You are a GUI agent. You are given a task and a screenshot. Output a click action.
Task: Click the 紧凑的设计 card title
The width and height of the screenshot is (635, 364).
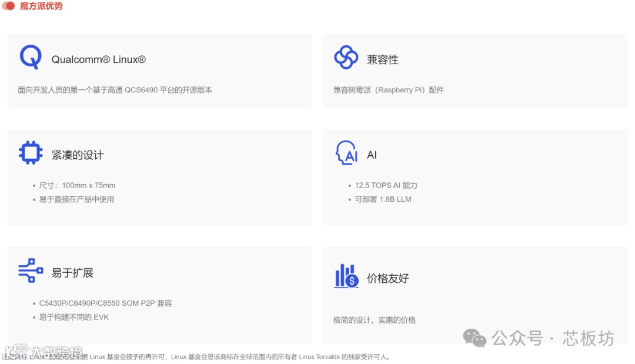click(x=78, y=155)
